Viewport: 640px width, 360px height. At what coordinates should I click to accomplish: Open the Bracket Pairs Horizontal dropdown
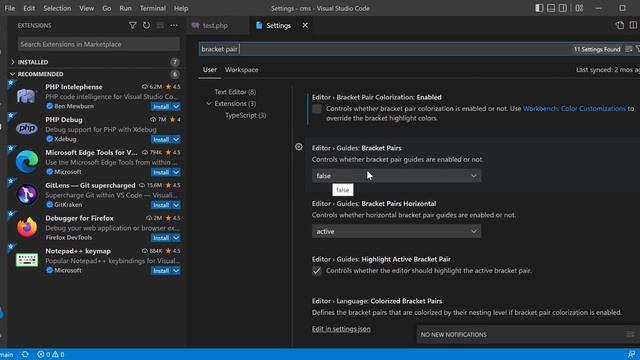point(396,231)
